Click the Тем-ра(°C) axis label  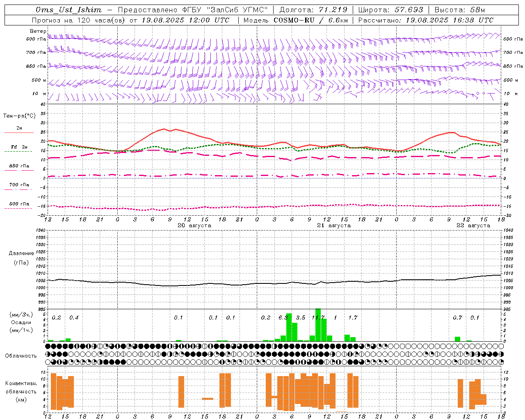click(x=19, y=116)
